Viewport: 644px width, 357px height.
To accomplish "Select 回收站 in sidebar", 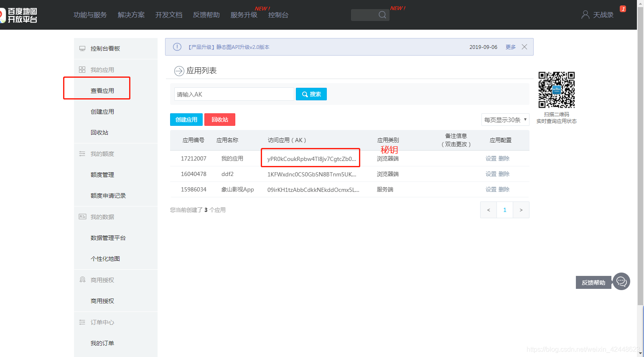I will (x=99, y=133).
